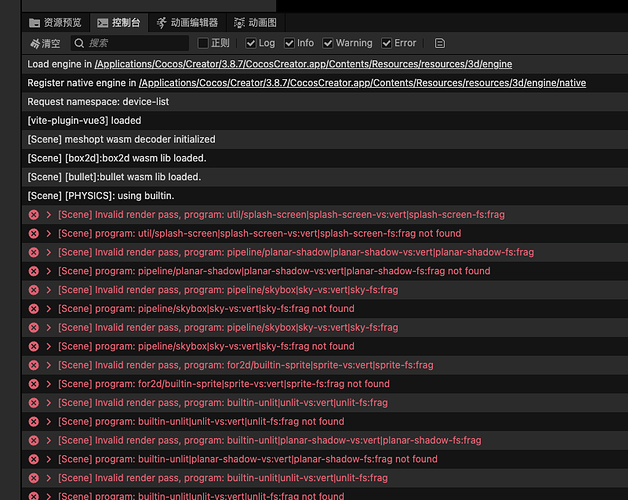Select '[box2d]:box2d wasm lib loaded.' row
This screenshot has height=500, width=628.
click(x=325, y=158)
